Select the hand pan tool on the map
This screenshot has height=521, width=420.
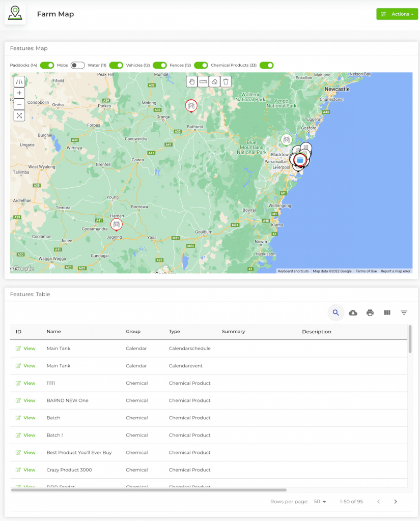191,81
